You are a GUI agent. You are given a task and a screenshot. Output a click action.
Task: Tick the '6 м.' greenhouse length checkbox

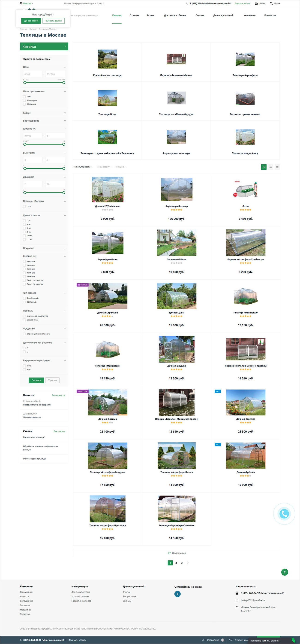pos(24,228)
